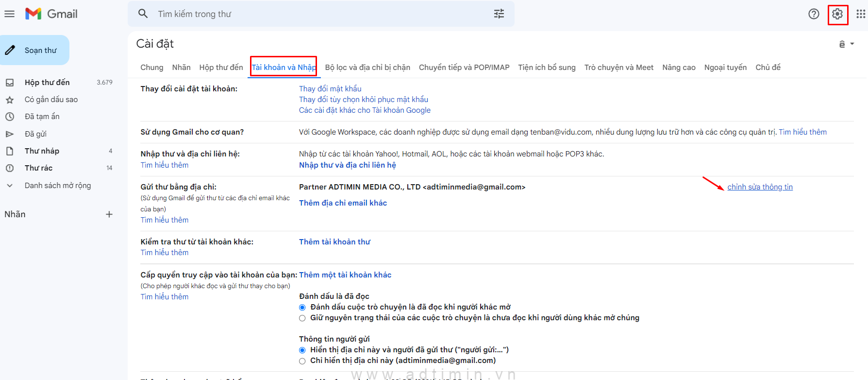Switch to the Nâng cao tab
Screen dimensions: 868x380
pos(679,68)
